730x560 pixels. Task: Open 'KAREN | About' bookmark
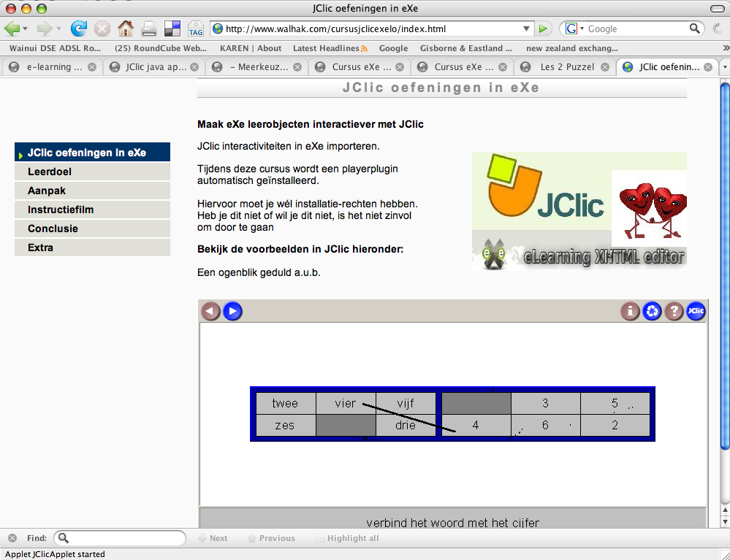pyautogui.click(x=251, y=48)
